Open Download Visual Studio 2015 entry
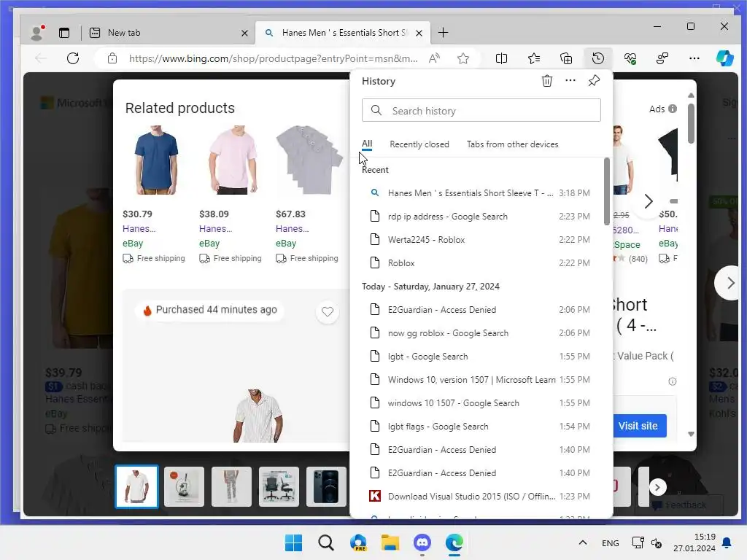 (x=480, y=496)
